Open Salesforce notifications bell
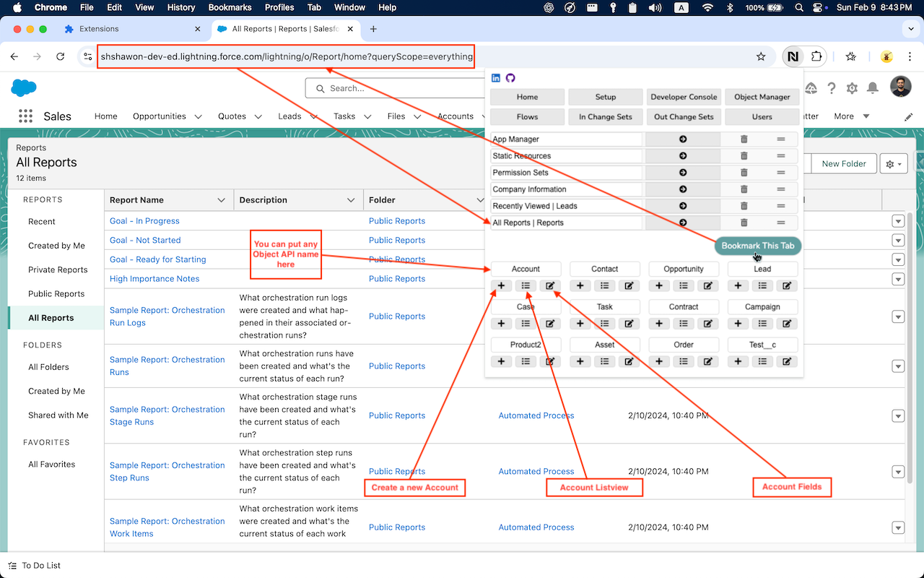This screenshot has height=578, width=924. click(872, 88)
